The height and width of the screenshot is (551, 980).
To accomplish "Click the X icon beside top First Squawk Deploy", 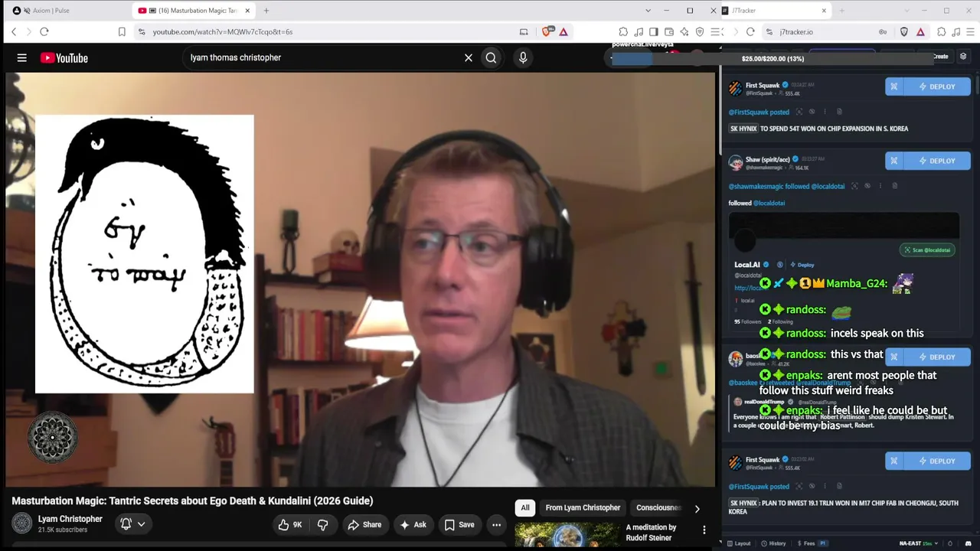I will point(894,86).
